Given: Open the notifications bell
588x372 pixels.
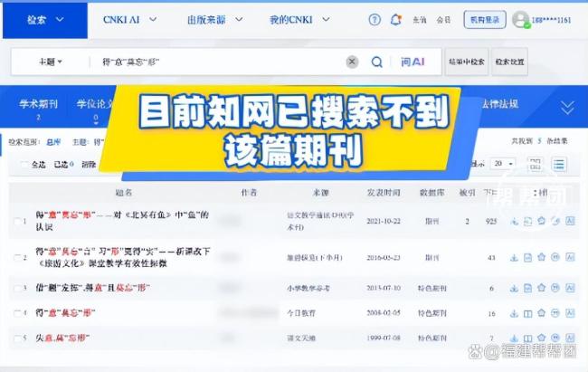Looking at the screenshot, I should point(395,20).
